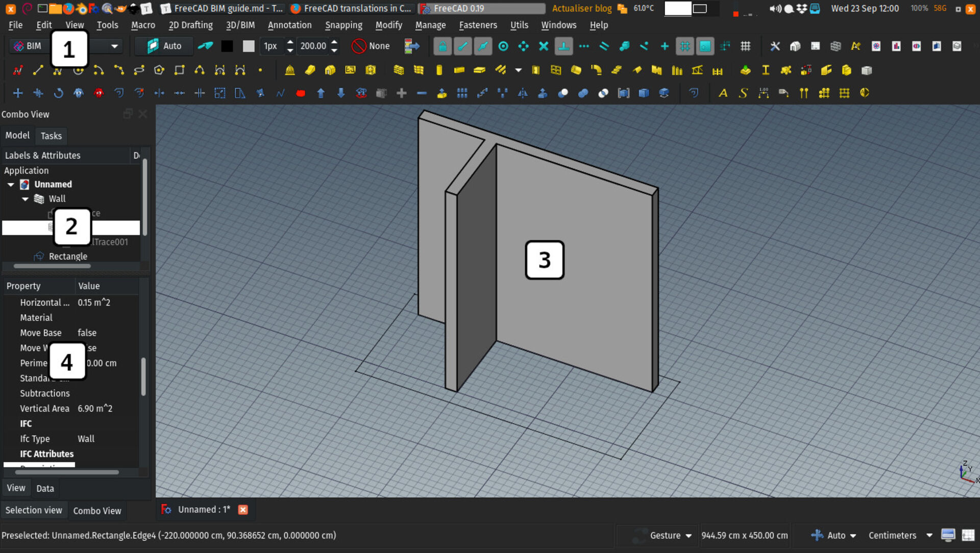The height and width of the screenshot is (553, 980).
Task: Select the Stairs tool
Action: pos(617,70)
